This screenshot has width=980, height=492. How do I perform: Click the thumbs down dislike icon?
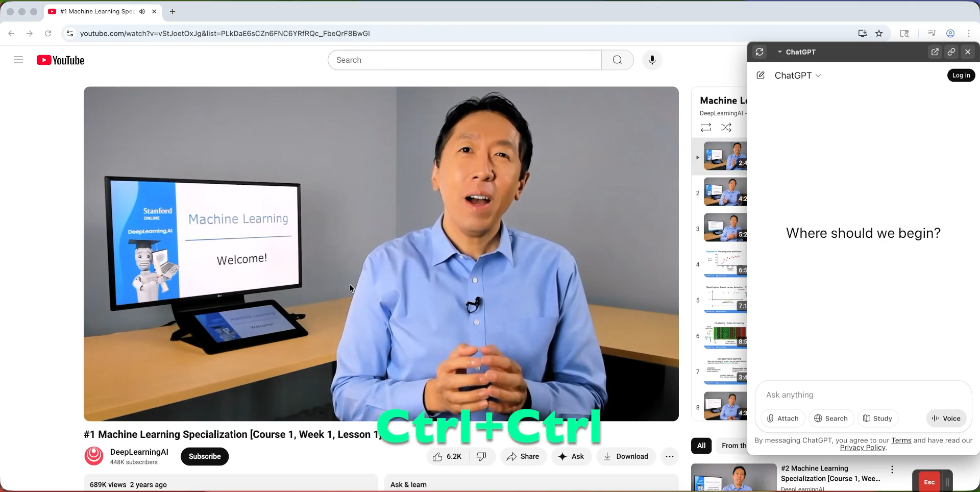(x=481, y=457)
